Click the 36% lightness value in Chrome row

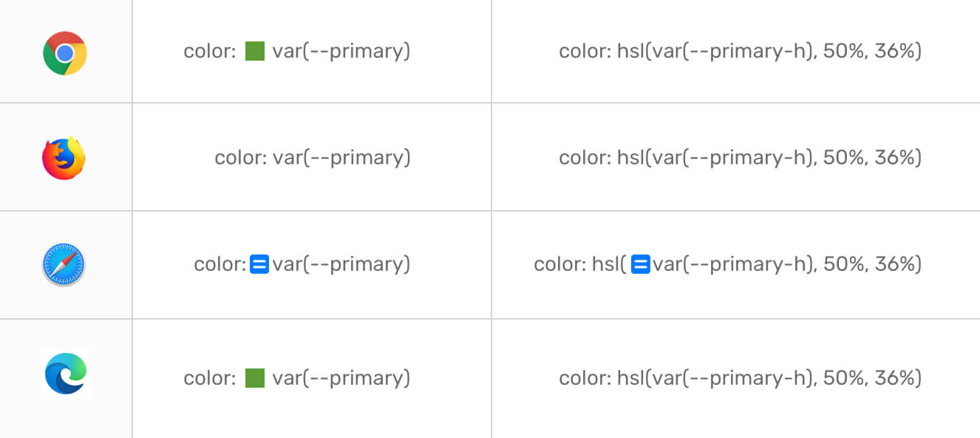pyautogui.click(x=894, y=51)
